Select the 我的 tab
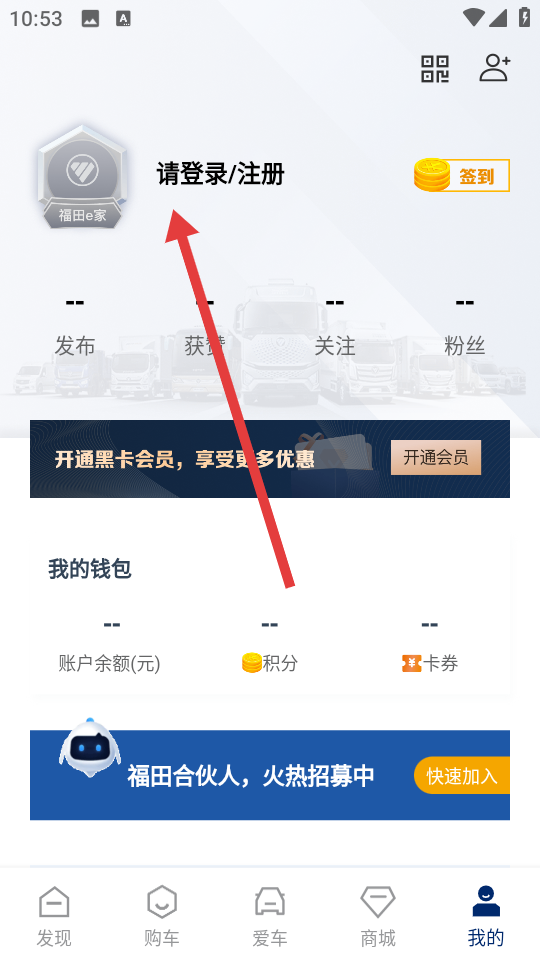540x960 pixels. pos(486,916)
